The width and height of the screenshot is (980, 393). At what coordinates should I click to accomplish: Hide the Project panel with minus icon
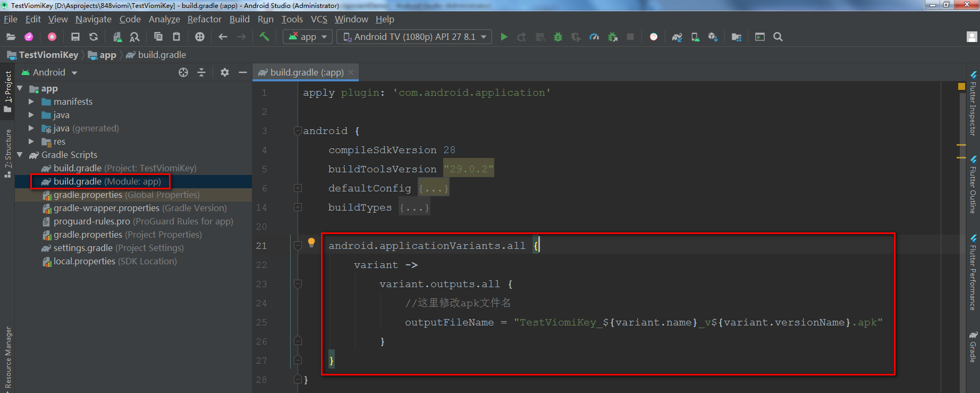[243, 72]
